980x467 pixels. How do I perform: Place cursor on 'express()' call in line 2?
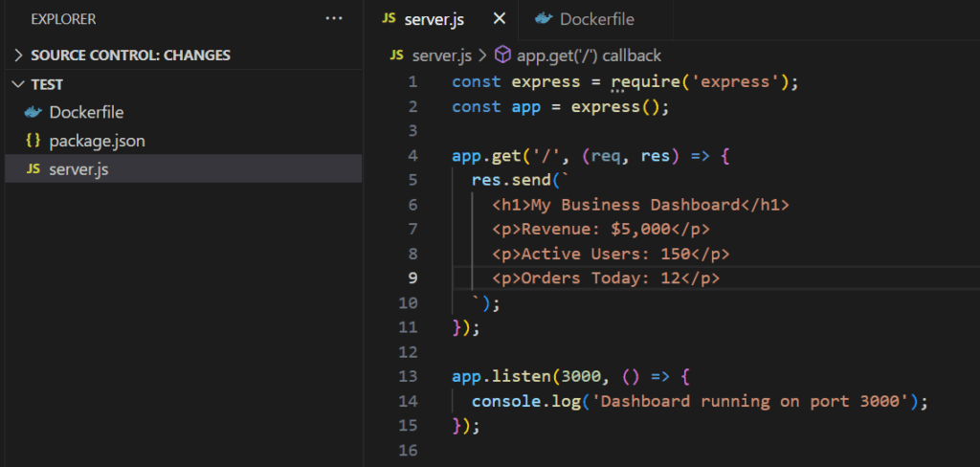615,107
